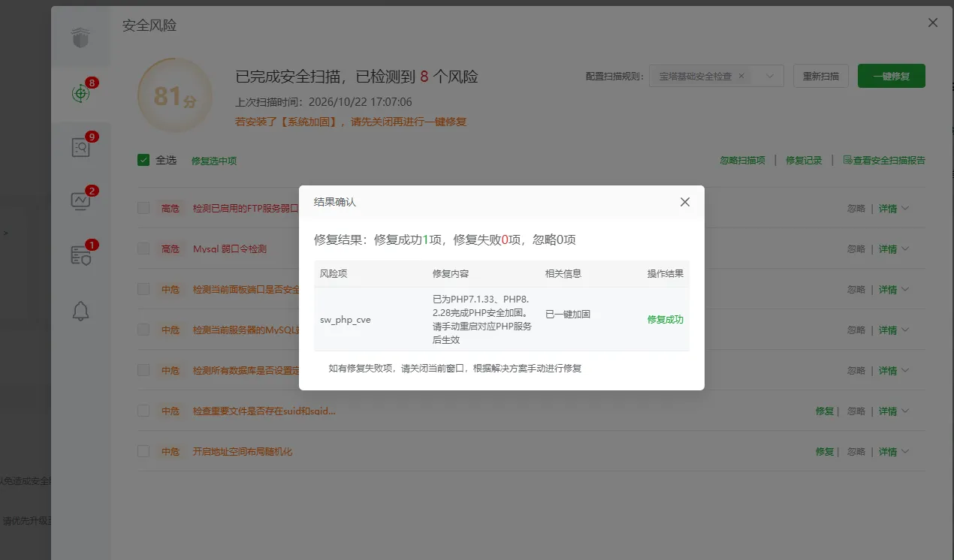954x560 pixels.
Task: Click the sw_php_cve cell in the dialog
Action: point(346,320)
